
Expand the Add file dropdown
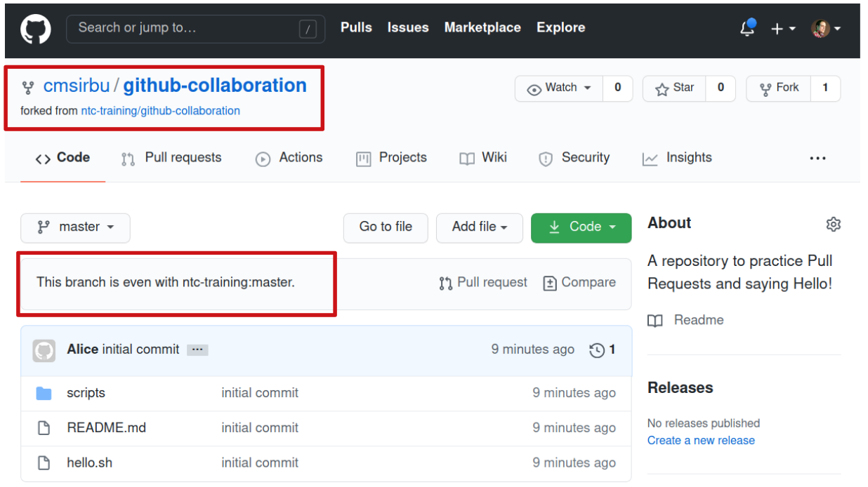point(479,227)
